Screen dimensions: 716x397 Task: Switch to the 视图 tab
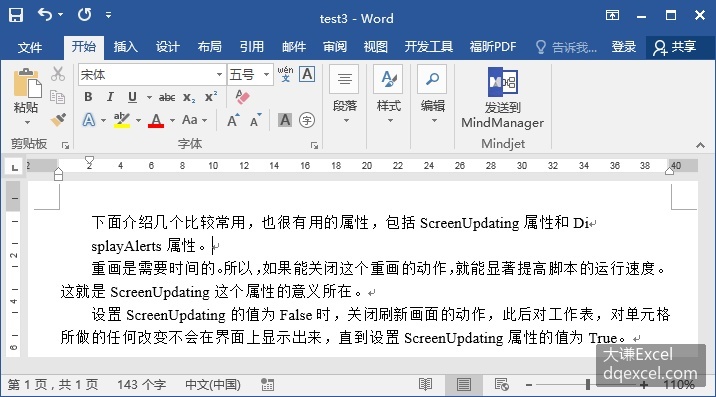tap(376, 47)
